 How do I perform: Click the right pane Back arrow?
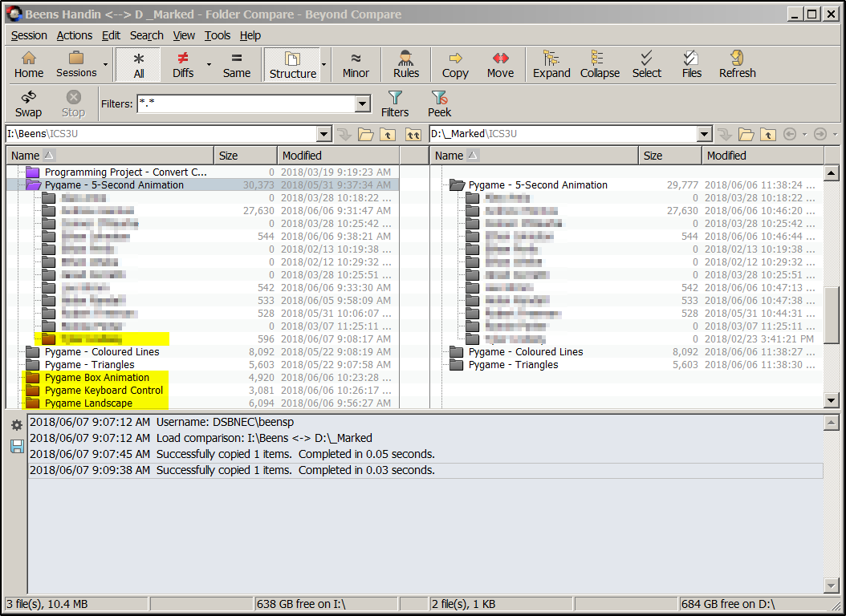[x=790, y=134]
